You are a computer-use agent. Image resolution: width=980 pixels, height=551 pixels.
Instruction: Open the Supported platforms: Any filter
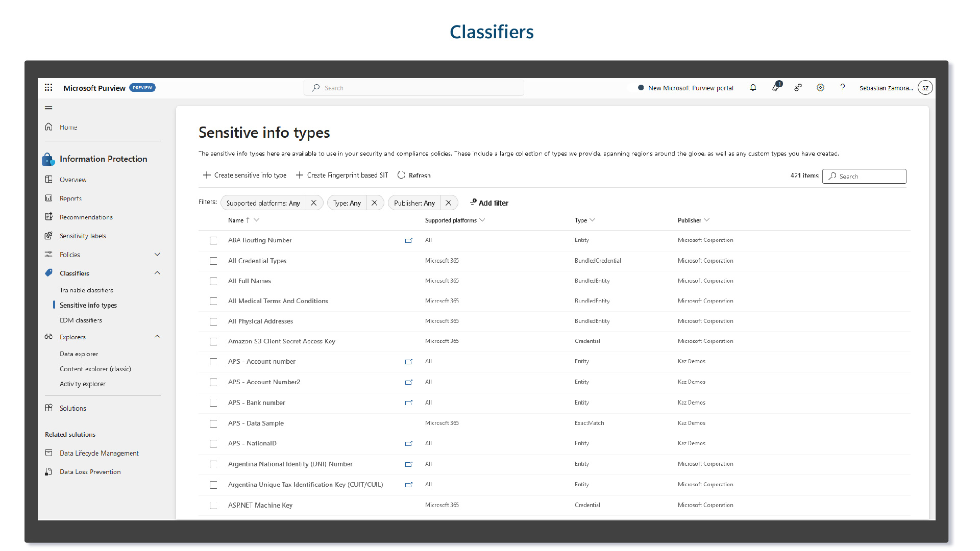(263, 203)
